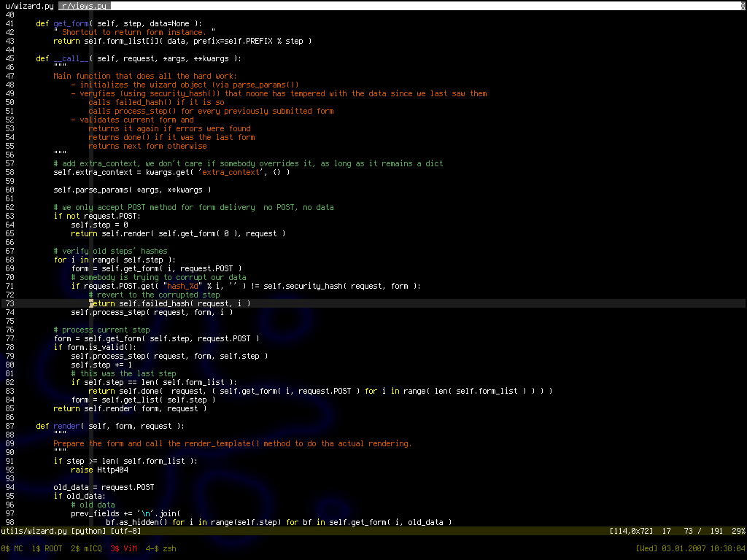Click line number 73 in the gutter
The height and width of the screenshot is (560, 747).
click(x=9, y=303)
